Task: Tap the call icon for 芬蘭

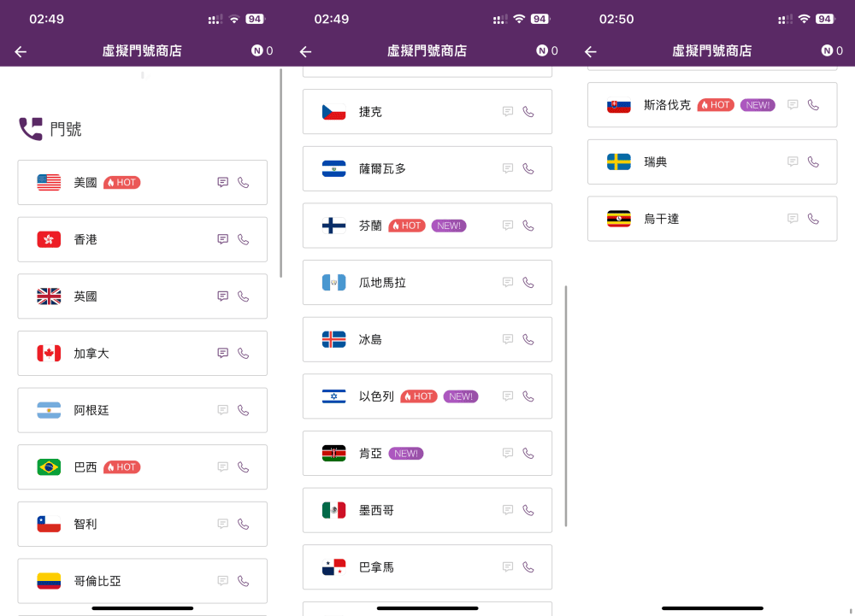Action: 530,226
